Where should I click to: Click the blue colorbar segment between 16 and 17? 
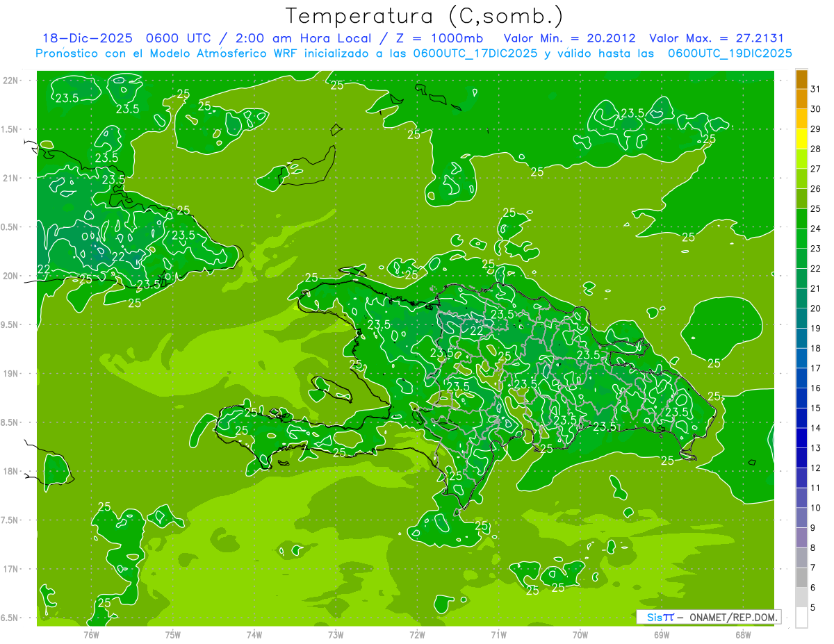(x=801, y=379)
